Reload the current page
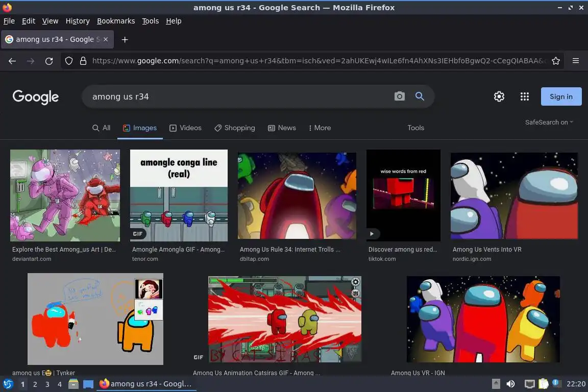 49,61
